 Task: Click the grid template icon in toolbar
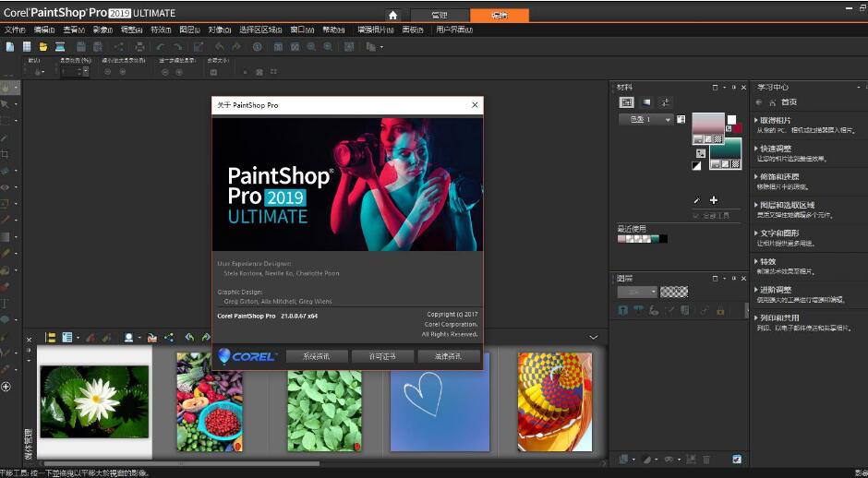27,47
